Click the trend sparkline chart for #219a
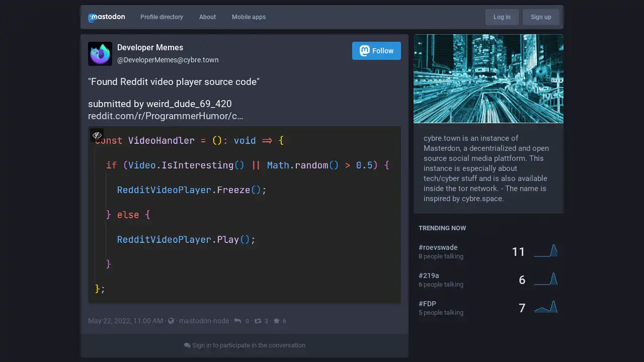644x362 pixels. [x=546, y=279]
